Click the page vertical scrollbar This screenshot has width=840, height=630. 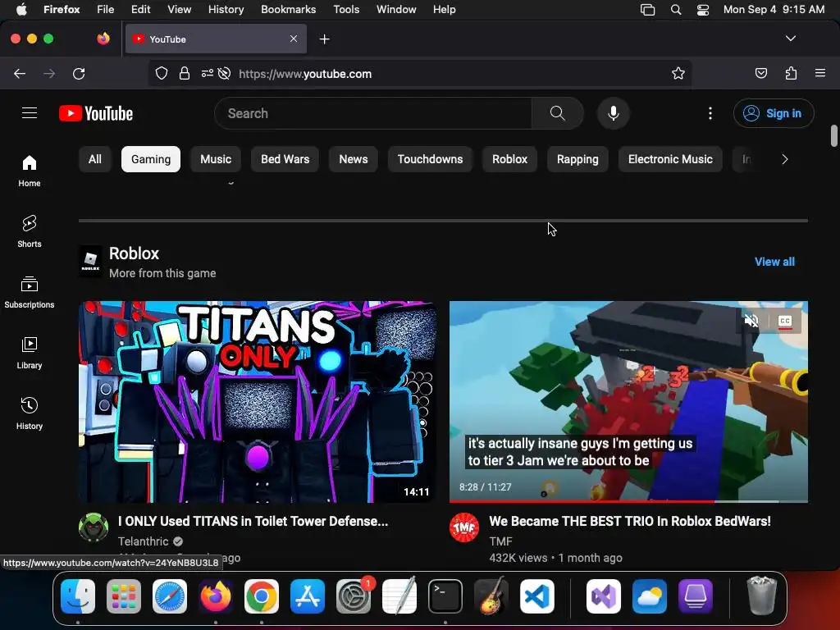tap(833, 135)
